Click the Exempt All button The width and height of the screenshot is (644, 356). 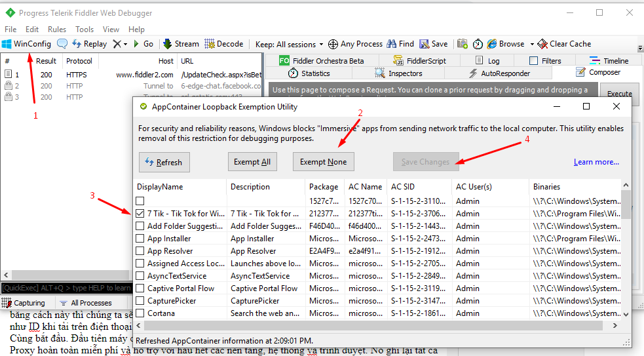pyautogui.click(x=252, y=162)
